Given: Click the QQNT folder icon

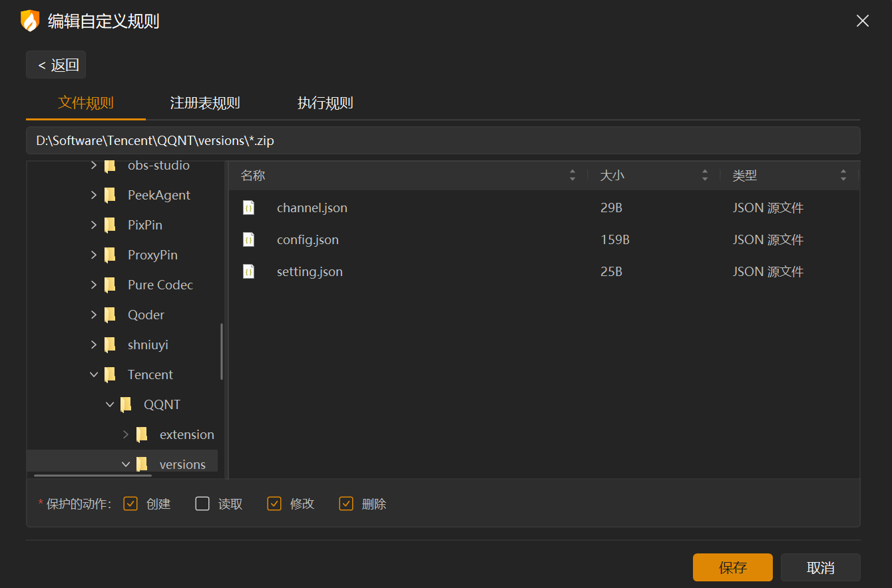Looking at the screenshot, I should pos(126,404).
